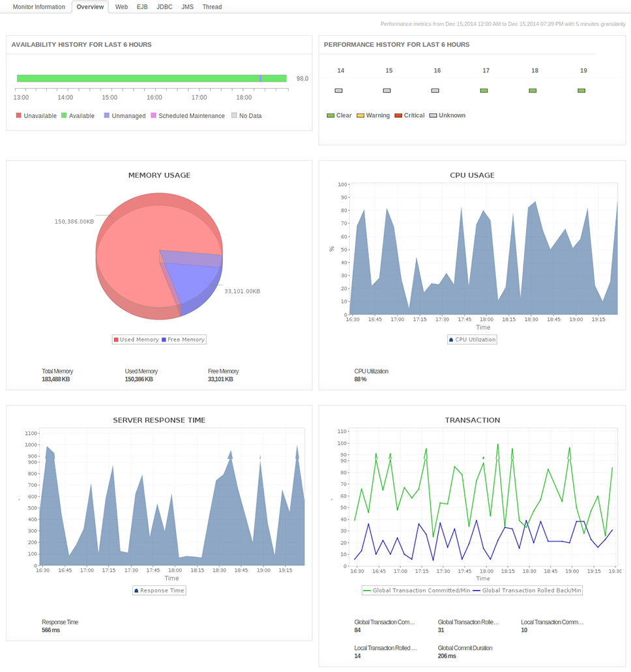Click the Response Time legend icon
The width and height of the screenshot is (631, 672).
pyautogui.click(x=136, y=591)
